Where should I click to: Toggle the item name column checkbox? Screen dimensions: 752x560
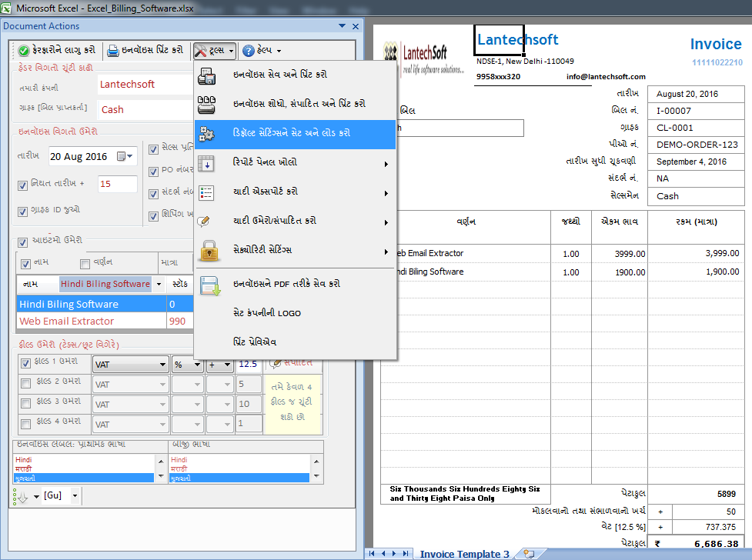(x=26, y=264)
